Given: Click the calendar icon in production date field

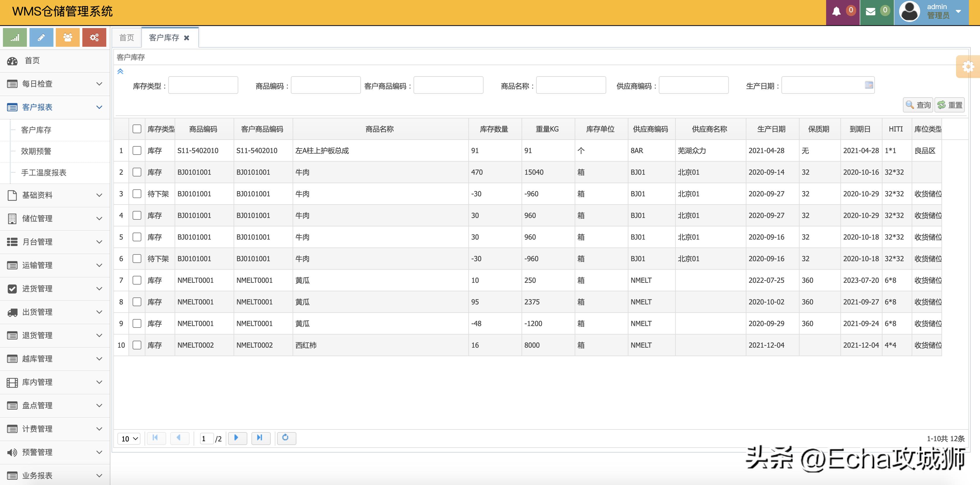Looking at the screenshot, I should click(x=868, y=85).
